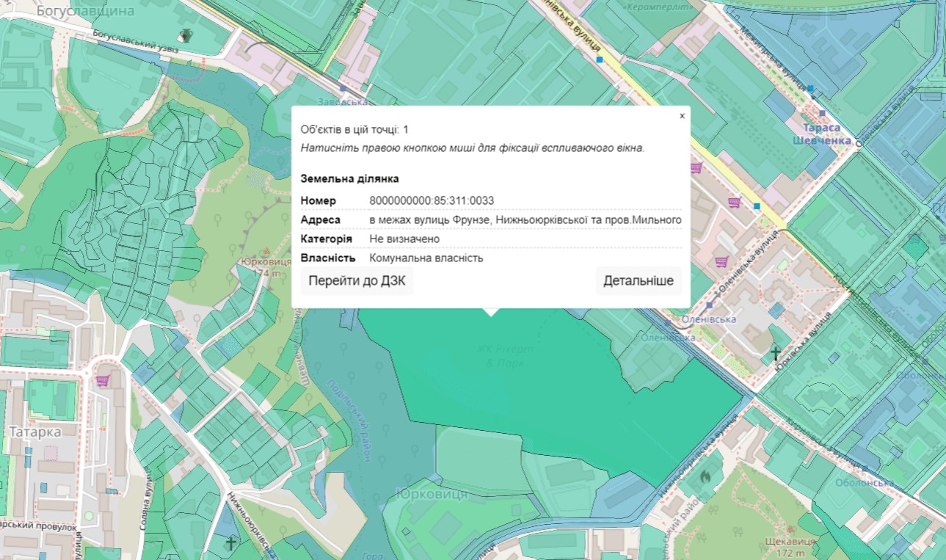Image resolution: width=946 pixels, height=560 pixels.
Task: Click the parcel number 8000000000:85:311:0033
Action: pyautogui.click(x=432, y=201)
